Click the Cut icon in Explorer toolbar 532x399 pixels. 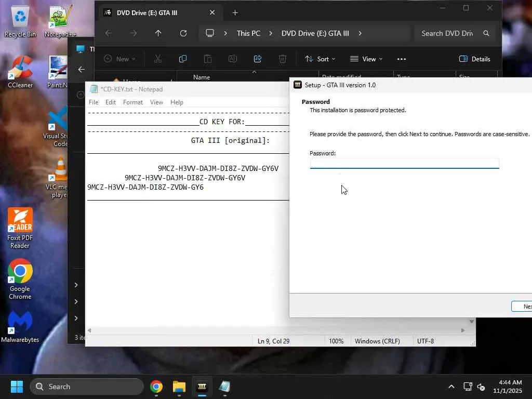(x=158, y=59)
